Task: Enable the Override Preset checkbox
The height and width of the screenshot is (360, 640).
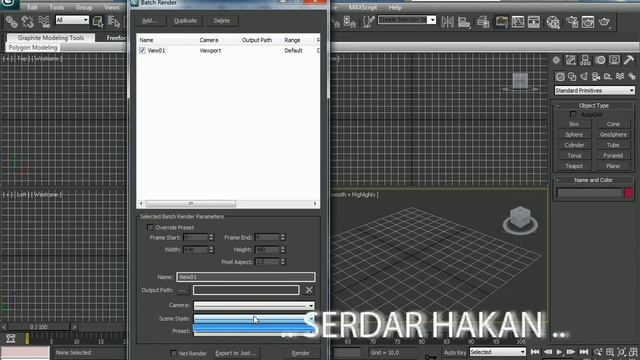Action: (x=150, y=227)
